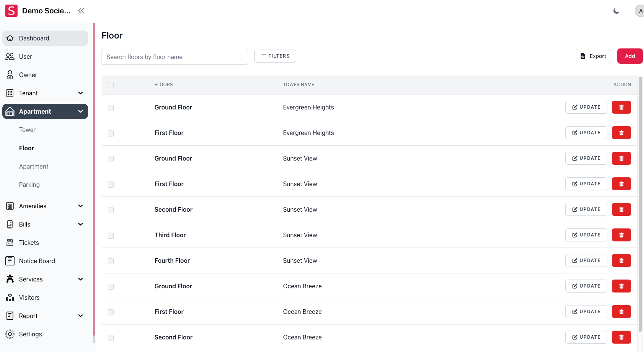Image resolution: width=644 pixels, height=352 pixels.
Task: Collapse the sidebar with double-chevron icon
Action: (x=81, y=11)
